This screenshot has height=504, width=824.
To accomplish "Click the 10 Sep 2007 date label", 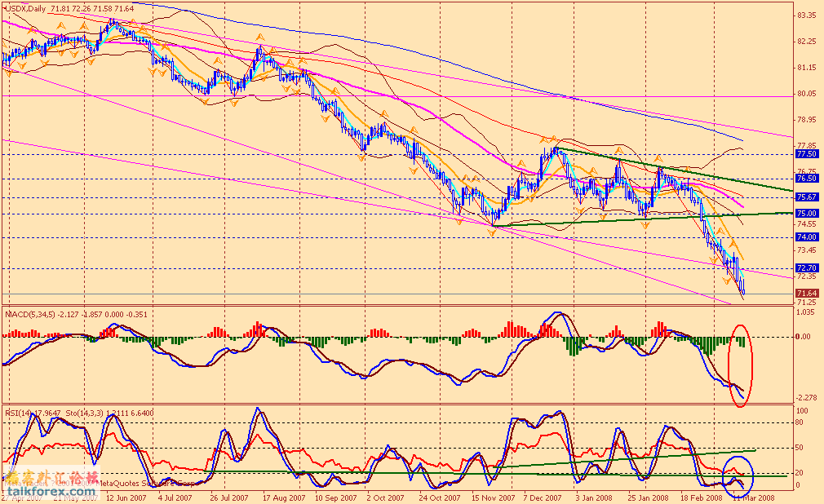I will coord(336,497).
